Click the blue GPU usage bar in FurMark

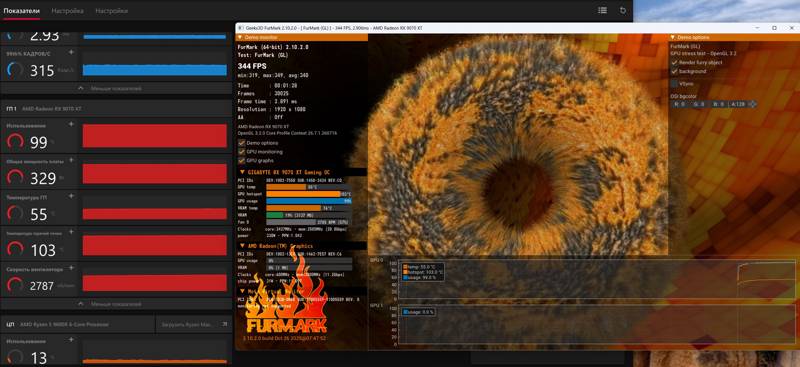[309, 201]
